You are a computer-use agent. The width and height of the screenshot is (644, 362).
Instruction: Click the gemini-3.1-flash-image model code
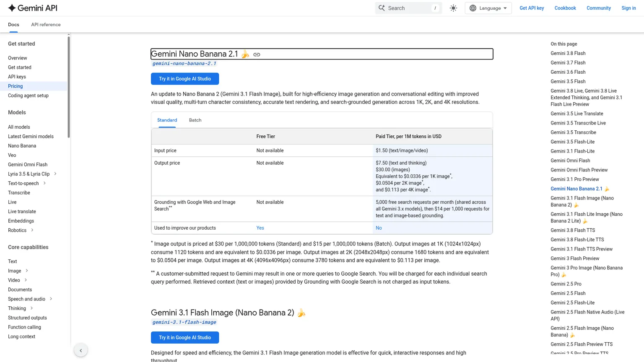184,322
